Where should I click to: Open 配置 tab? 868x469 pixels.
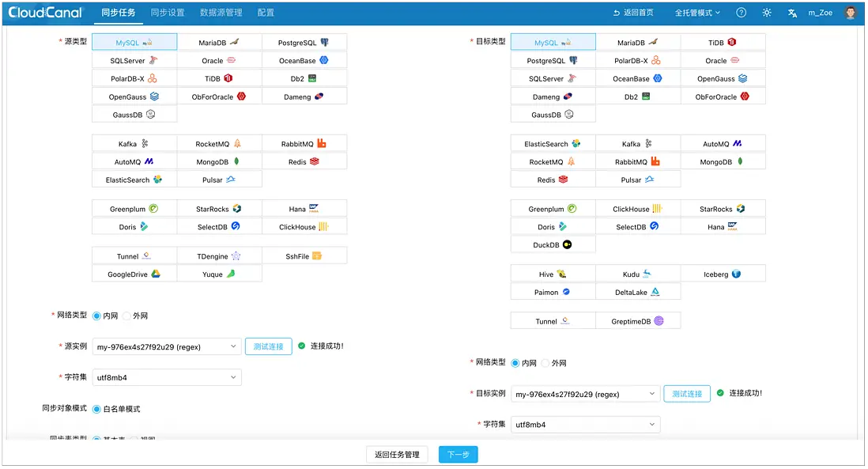266,12
